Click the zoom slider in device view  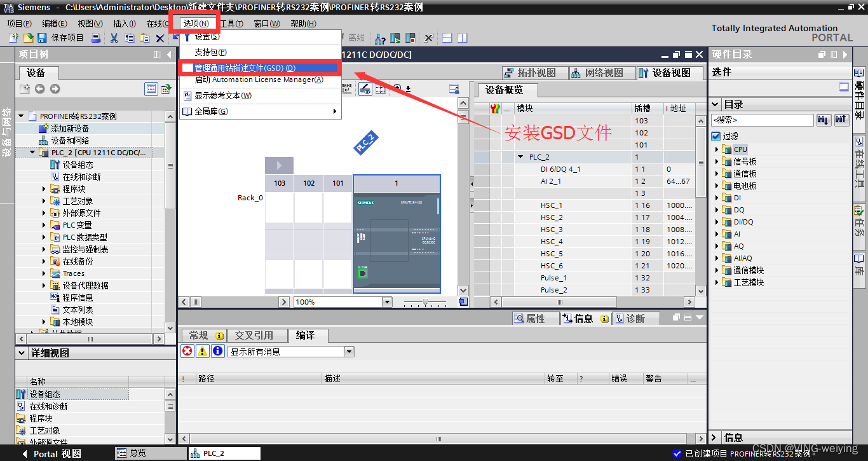(426, 301)
